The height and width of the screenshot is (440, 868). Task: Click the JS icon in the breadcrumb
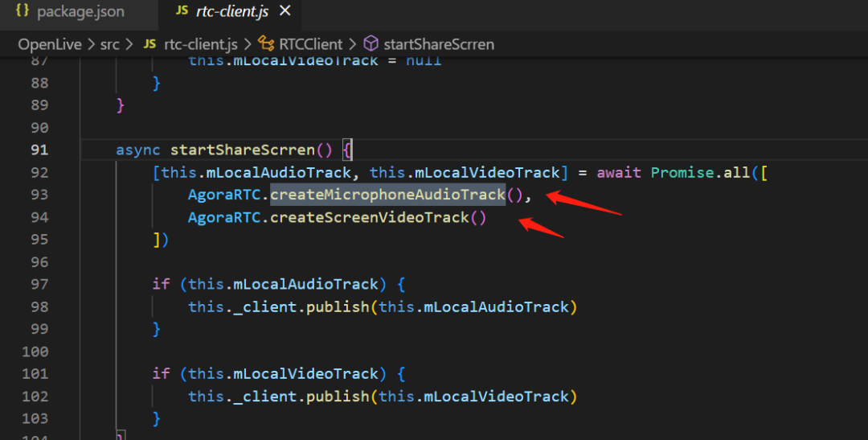(x=149, y=44)
